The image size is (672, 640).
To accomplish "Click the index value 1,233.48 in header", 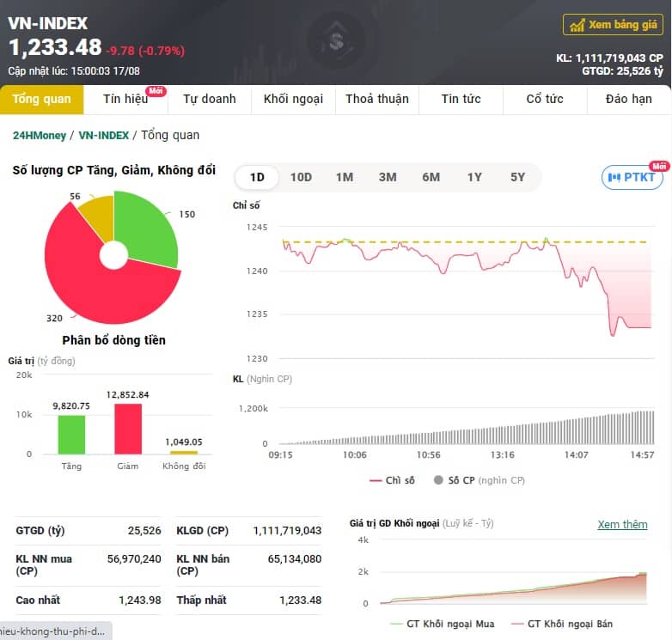I will (x=55, y=47).
